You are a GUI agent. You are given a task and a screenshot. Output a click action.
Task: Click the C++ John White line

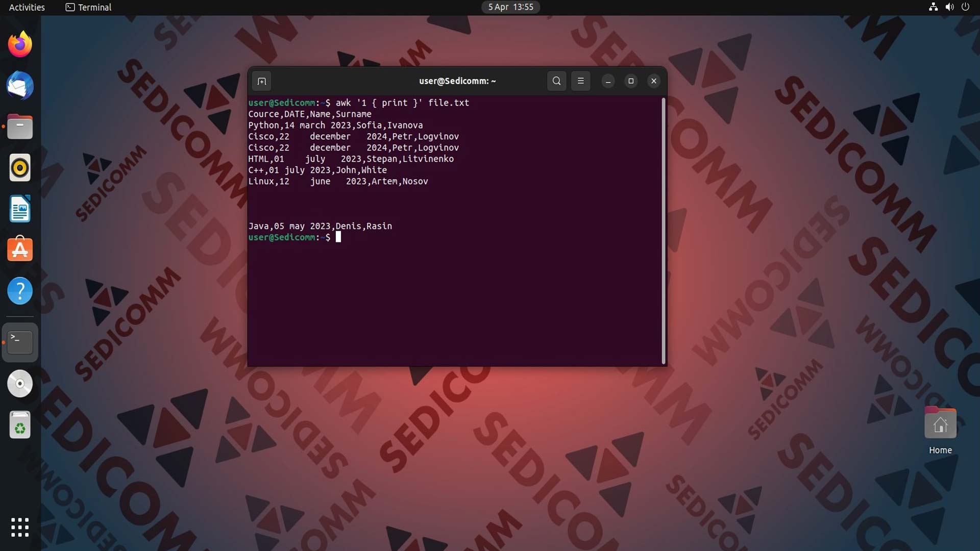tap(317, 170)
